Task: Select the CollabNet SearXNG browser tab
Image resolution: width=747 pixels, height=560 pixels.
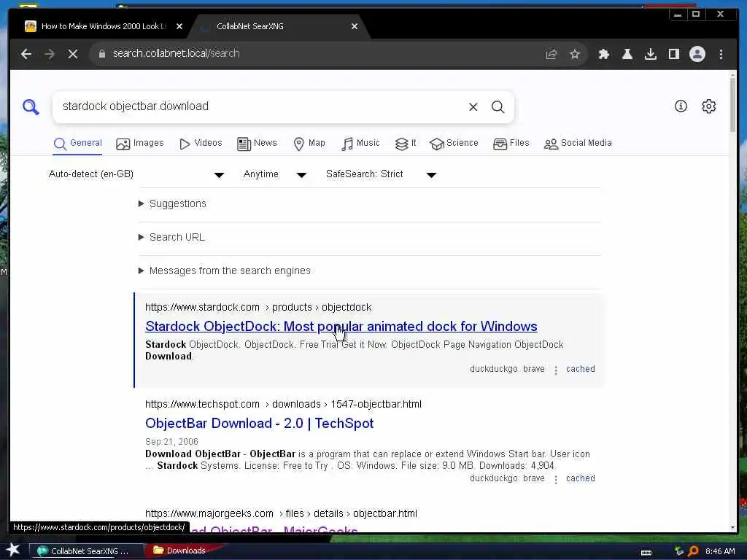Action: [x=279, y=26]
